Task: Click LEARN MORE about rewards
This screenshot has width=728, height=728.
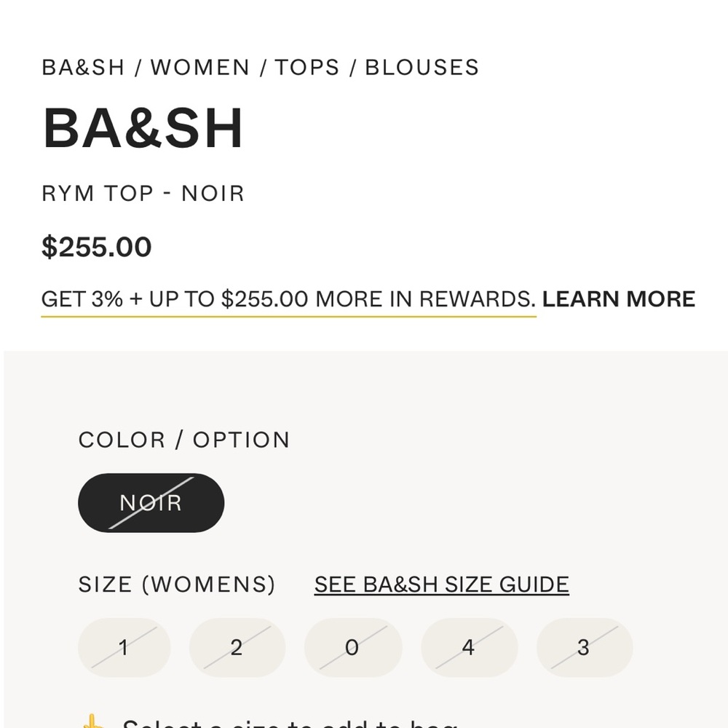Action: [619, 299]
